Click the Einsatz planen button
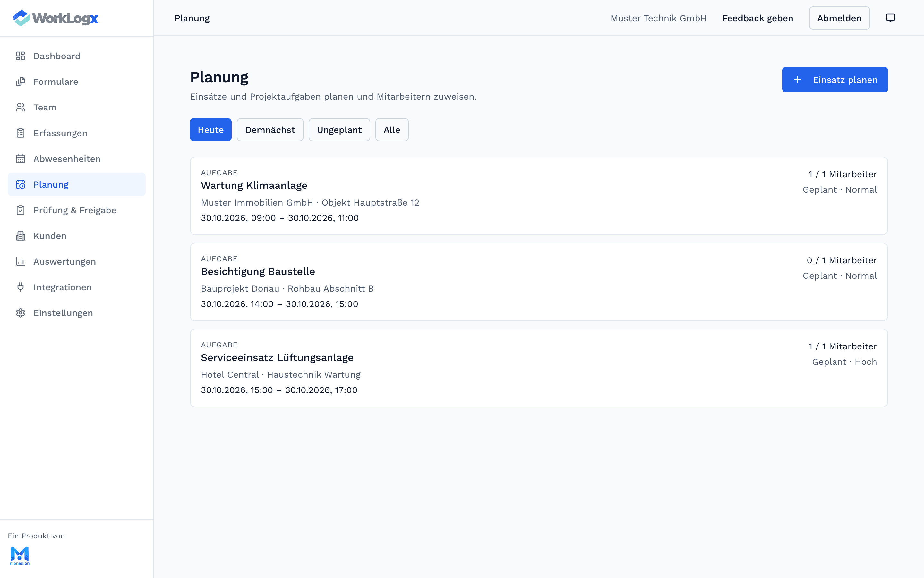Viewport: 924px width, 578px height. coord(835,80)
